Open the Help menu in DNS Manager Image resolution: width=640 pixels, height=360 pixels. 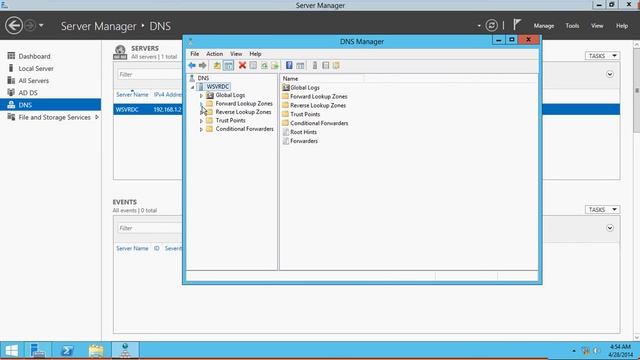tap(255, 54)
